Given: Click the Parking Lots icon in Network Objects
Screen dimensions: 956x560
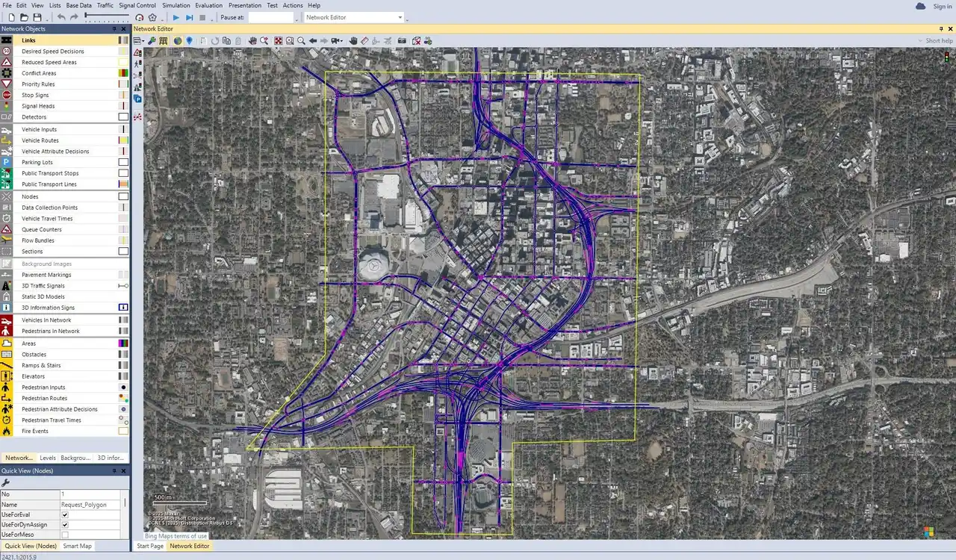Looking at the screenshot, I should click(x=7, y=162).
